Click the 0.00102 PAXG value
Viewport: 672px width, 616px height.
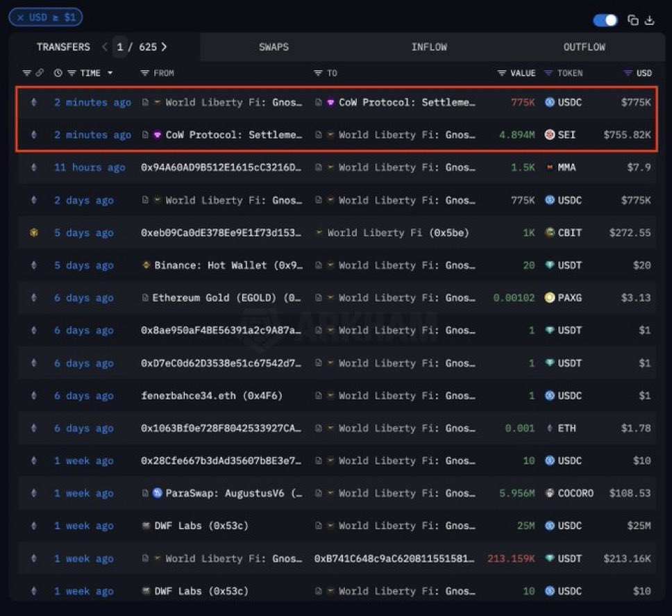click(514, 298)
